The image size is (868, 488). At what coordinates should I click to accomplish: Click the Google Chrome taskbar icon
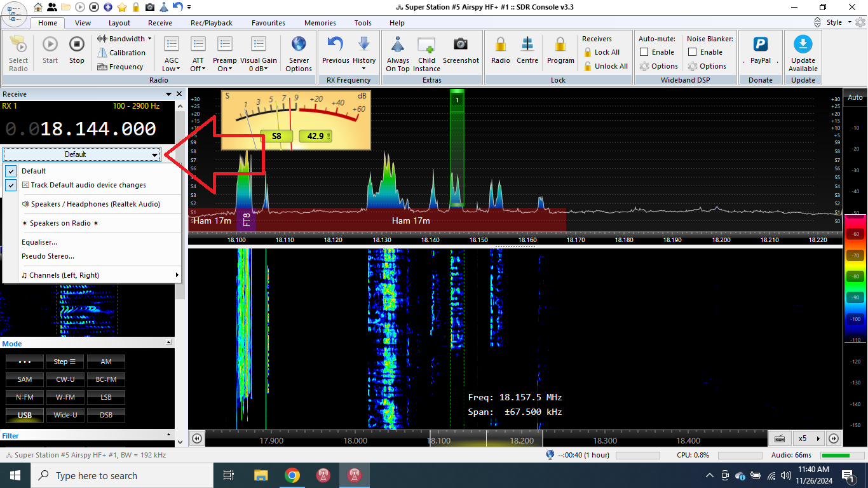tap(292, 475)
